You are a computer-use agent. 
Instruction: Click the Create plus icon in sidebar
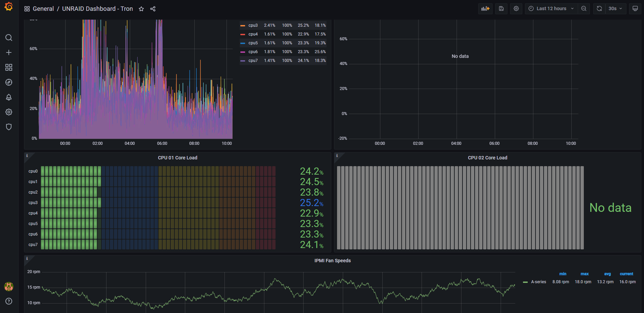click(9, 52)
